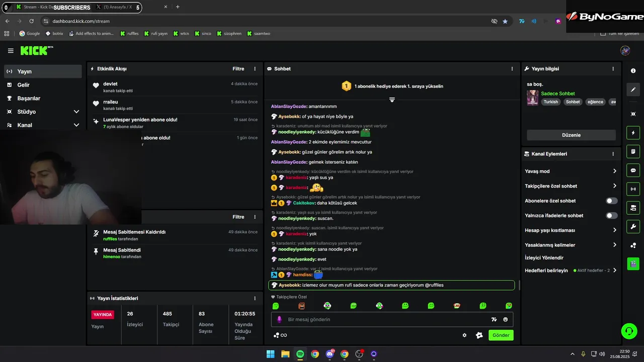Select Başarılar in left sidebar
Screen dimensions: 644x362
(x=43, y=99)
